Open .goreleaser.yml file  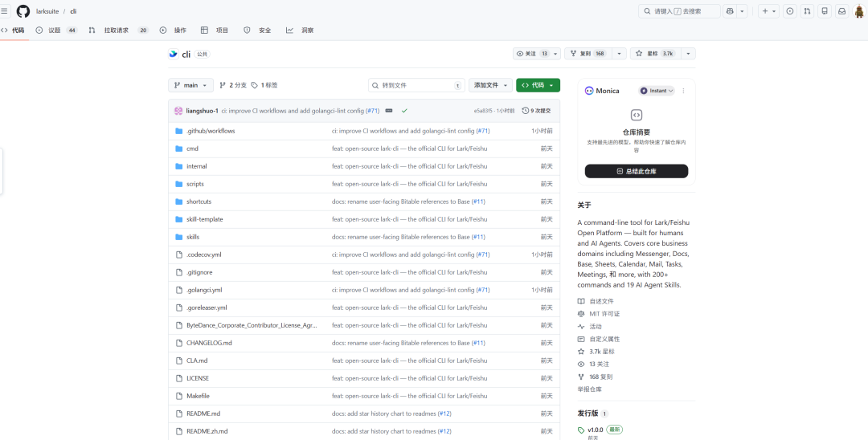tap(207, 308)
